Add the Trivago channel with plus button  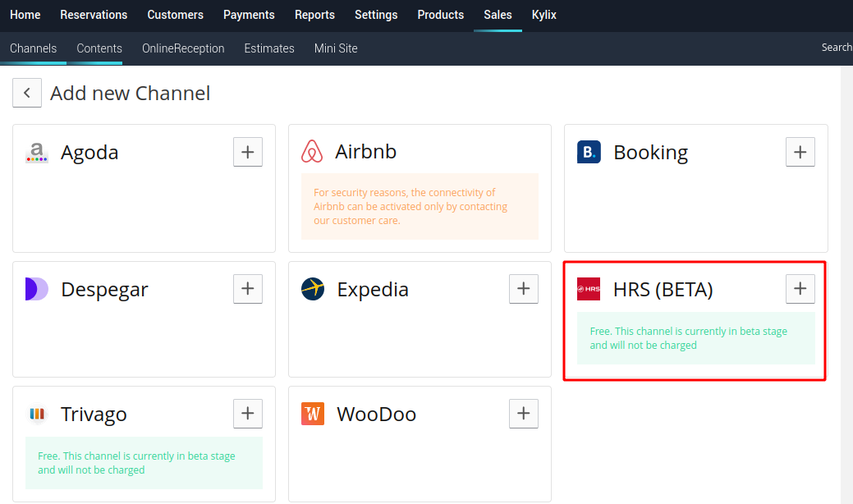[248, 414]
